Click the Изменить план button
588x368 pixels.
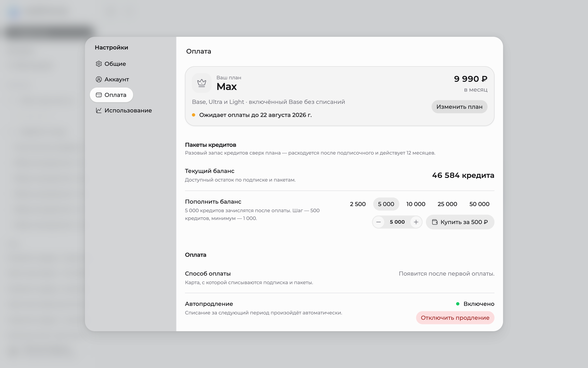coord(459,107)
